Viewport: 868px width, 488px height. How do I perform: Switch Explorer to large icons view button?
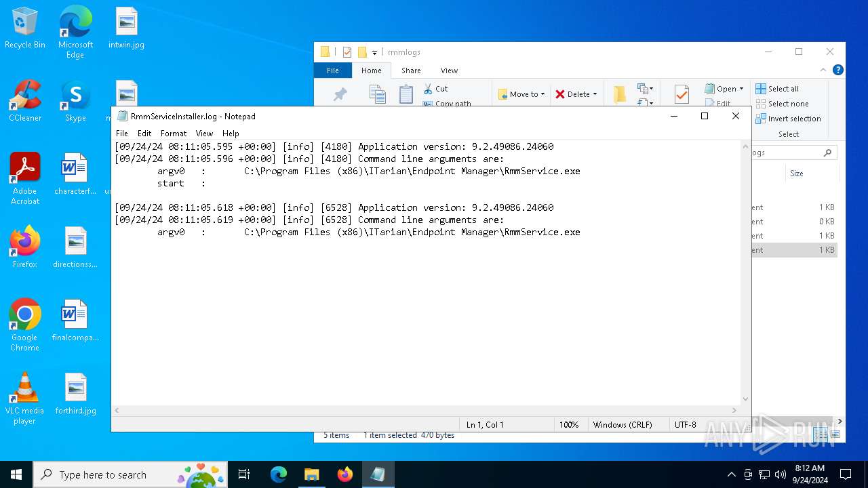pyautogui.click(x=835, y=434)
